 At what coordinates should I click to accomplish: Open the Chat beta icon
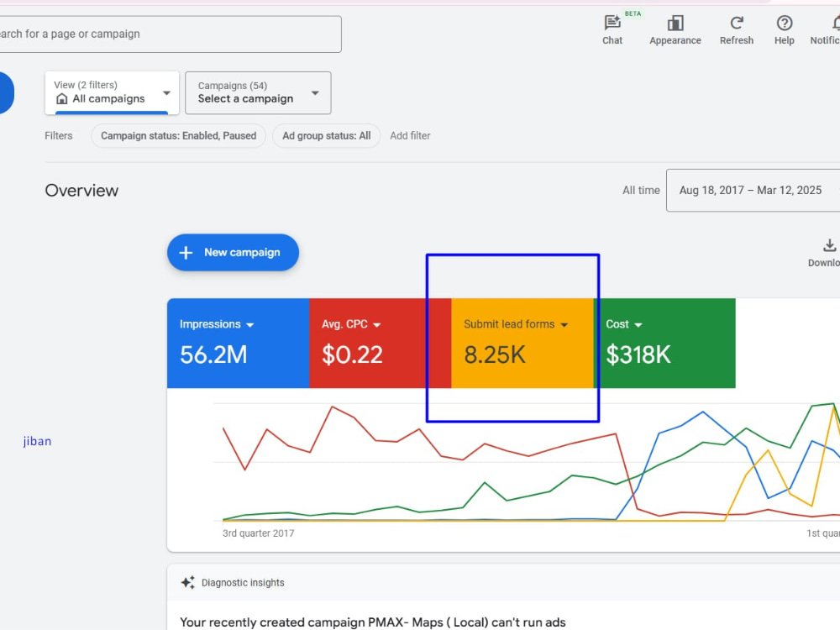612,23
